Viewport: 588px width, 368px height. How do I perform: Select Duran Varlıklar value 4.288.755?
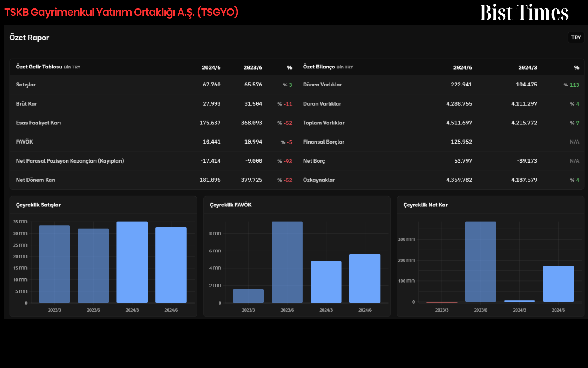(459, 104)
